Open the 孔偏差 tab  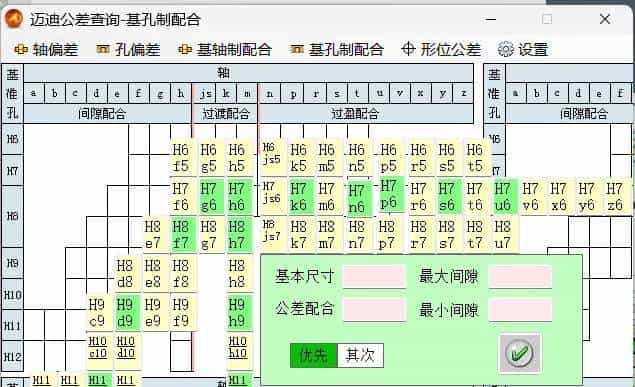pos(128,49)
